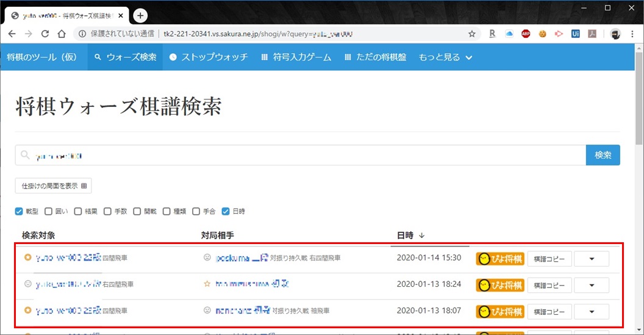Screen dimensions: 644x335
Task: Go back with browser back arrow
Action: coord(12,34)
